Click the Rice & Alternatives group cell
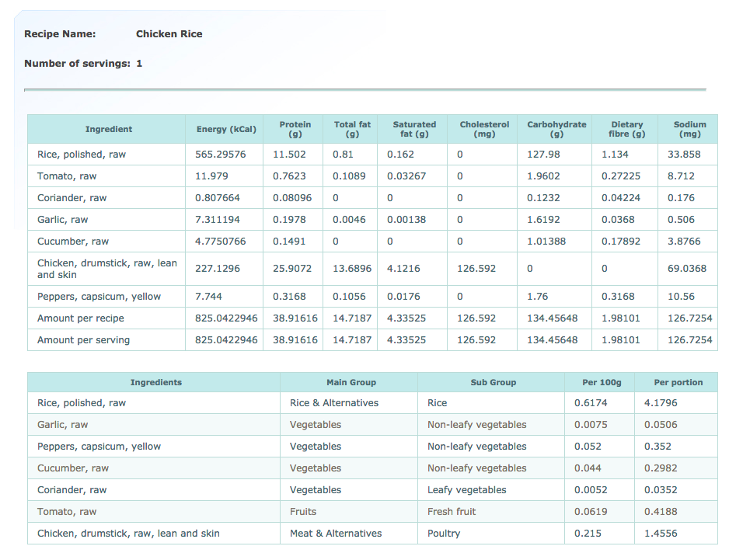Screen dimensions: 736x560 point(333,403)
